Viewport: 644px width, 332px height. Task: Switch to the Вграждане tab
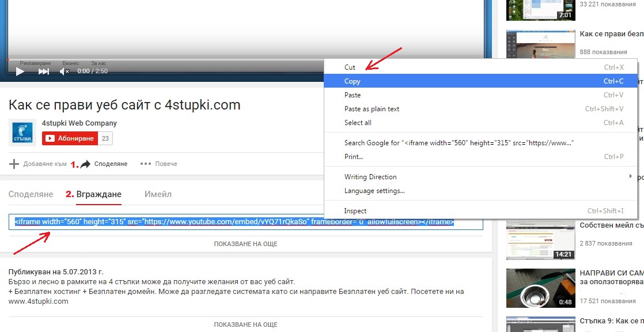click(x=99, y=194)
